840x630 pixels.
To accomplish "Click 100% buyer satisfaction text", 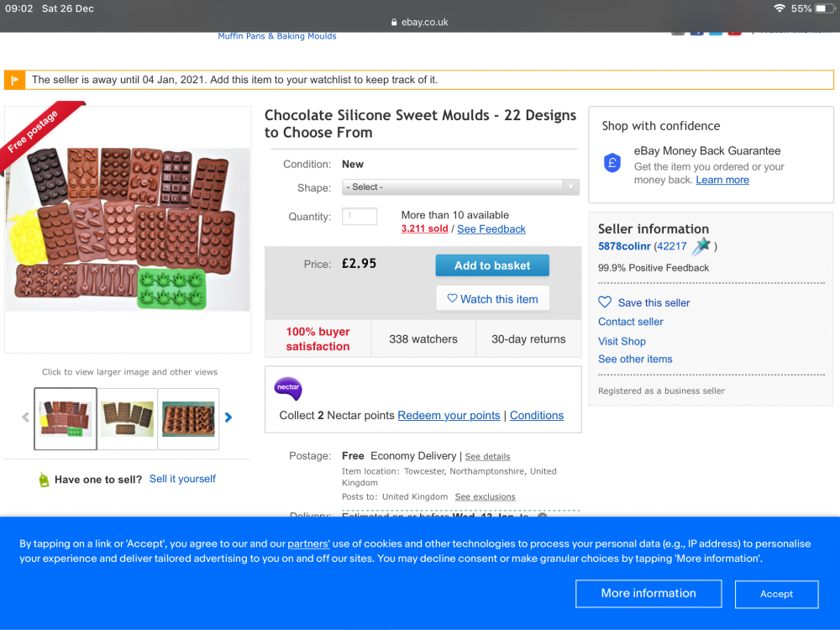I will point(318,339).
